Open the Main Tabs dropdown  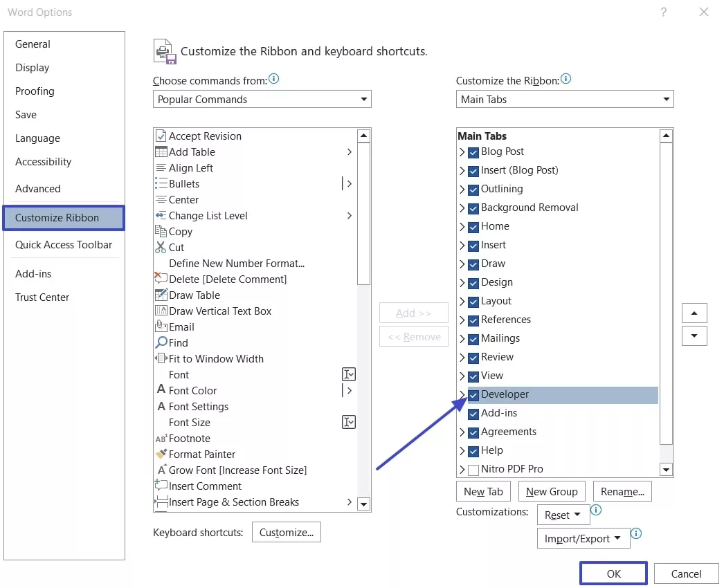565,99
